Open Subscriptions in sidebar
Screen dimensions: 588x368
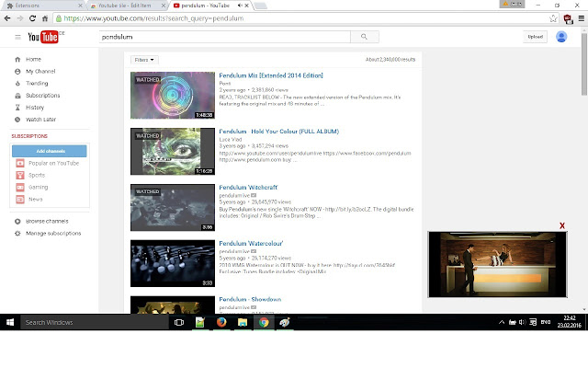(43, 96)
